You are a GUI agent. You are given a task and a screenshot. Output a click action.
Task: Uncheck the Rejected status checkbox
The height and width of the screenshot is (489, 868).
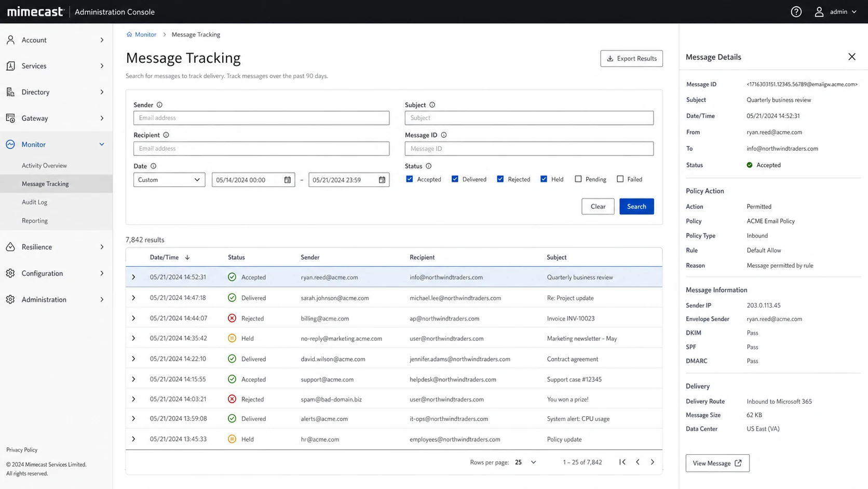(x=500, y=179)
